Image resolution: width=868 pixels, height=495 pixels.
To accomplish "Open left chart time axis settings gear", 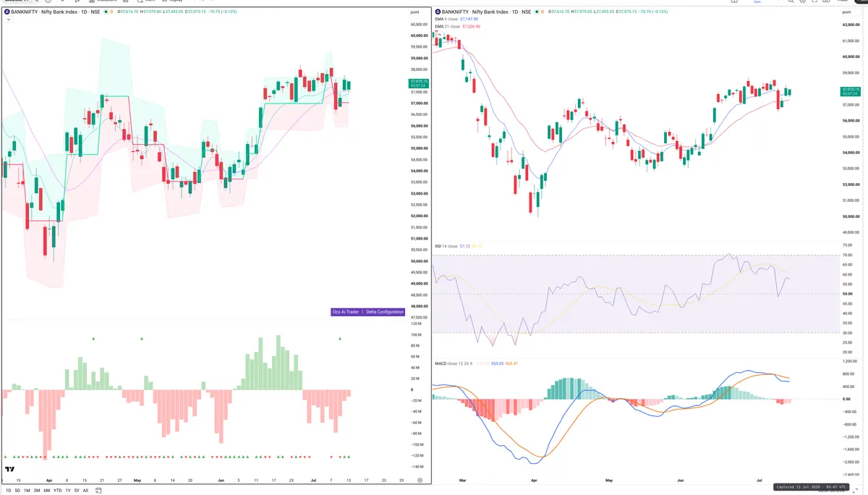I will (420, 480).
